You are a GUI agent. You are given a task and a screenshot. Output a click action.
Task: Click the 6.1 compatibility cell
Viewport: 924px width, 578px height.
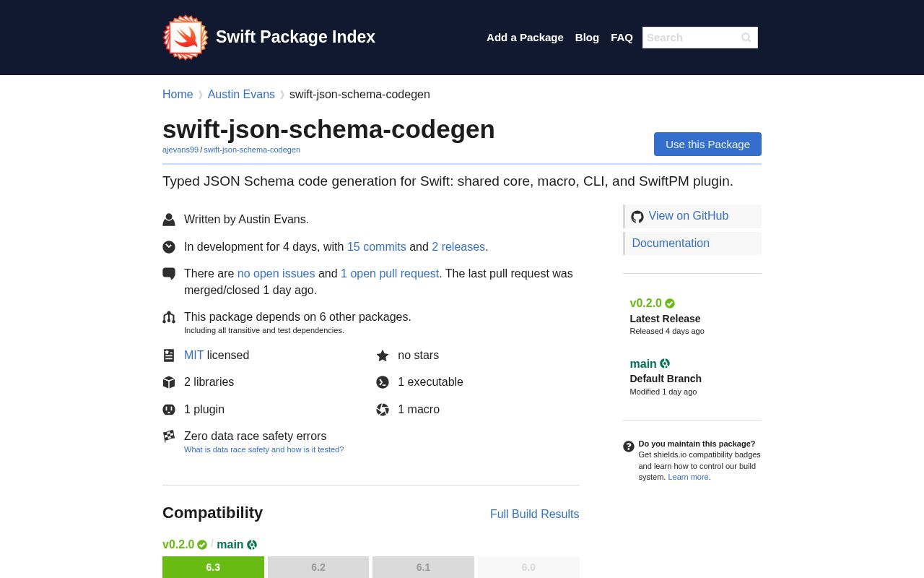(x=423, y=567)
